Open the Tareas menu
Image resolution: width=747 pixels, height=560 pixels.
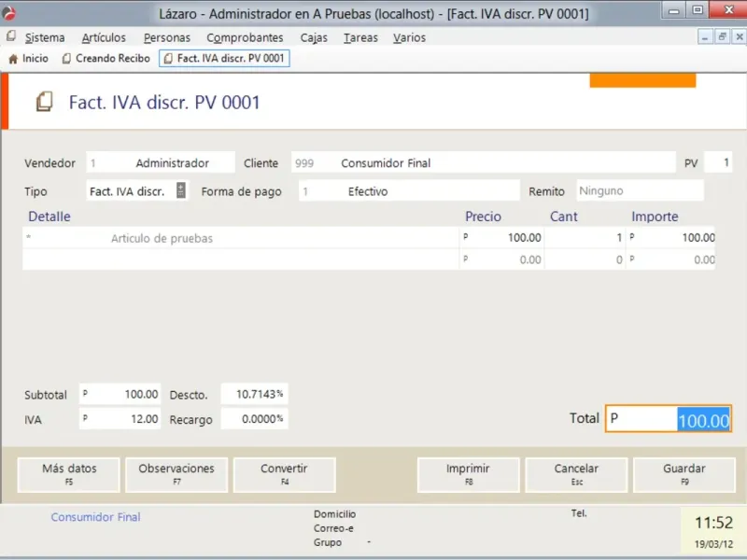(x=360, y=37)
